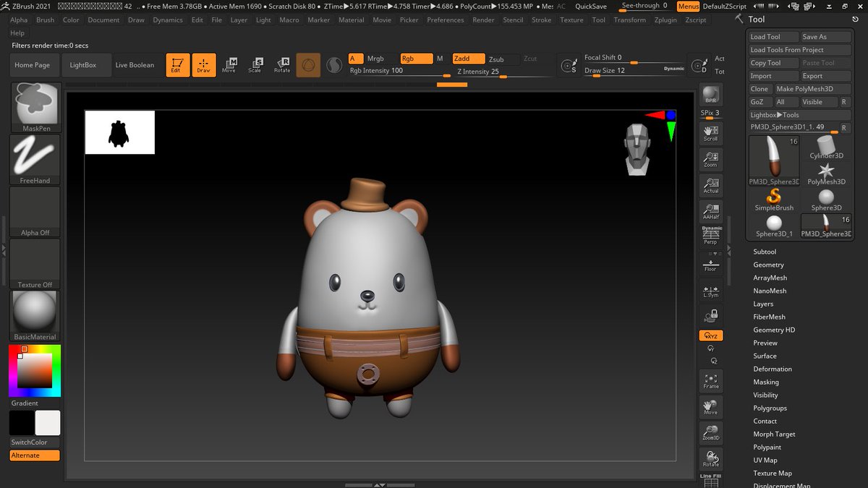868x488 pixels.
Task: Toggle Edit mode button
Action: coord(178,65)
